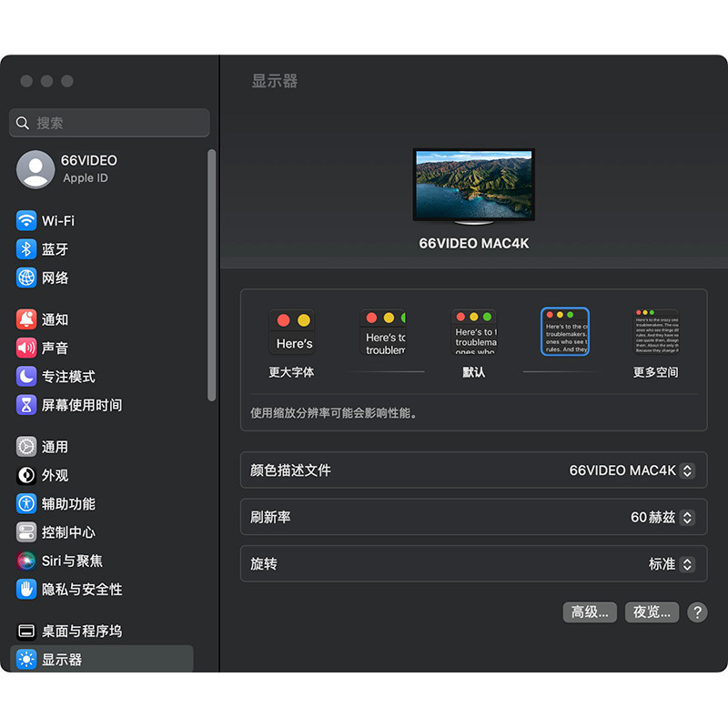Click the 刷新率 row label
Image resolution: width=728 pixels, height=728 pixels.
(x=270, y=517)
